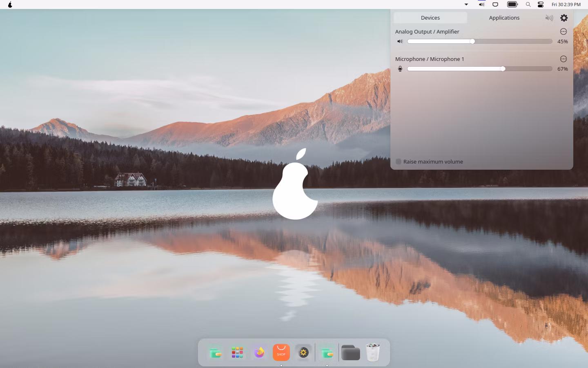This screenshot has width=588, height=368.
Task: Mute the Microphone 1 input icon
Action: pyautogui.click(x=400, y=69)
